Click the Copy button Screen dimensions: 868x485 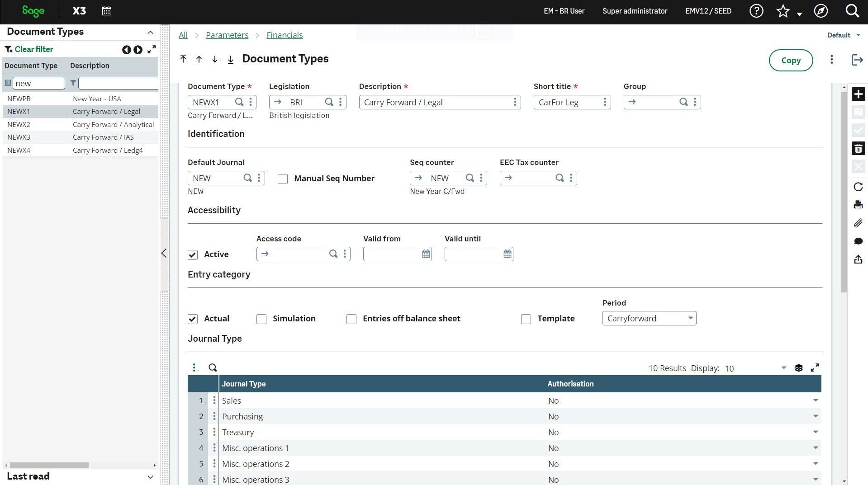(x=791, y=60)
